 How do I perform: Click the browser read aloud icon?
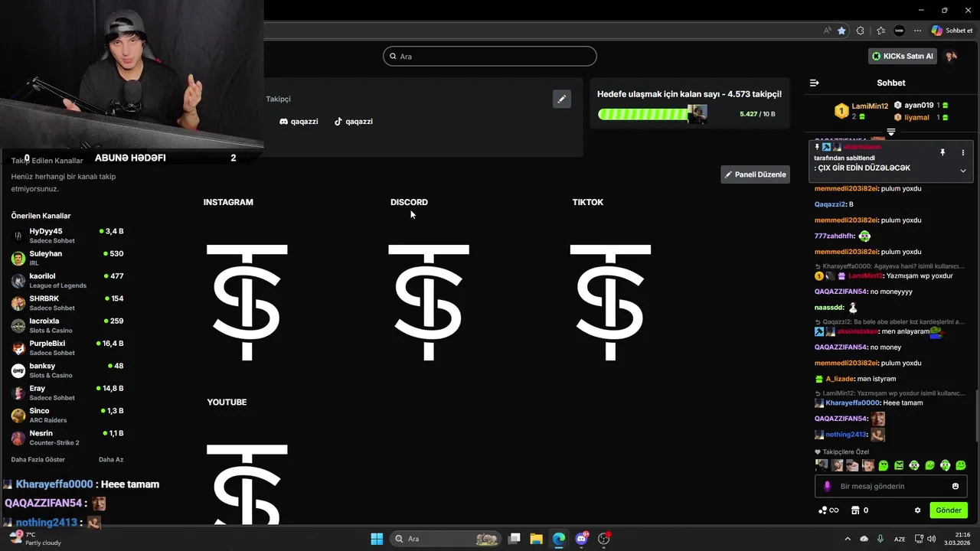[x=827, y=31]
